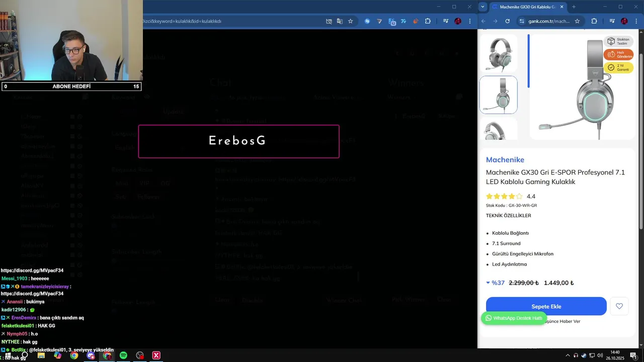
Task: Open site info icon beside gank.com.tr URL
Action: point(522,21)
